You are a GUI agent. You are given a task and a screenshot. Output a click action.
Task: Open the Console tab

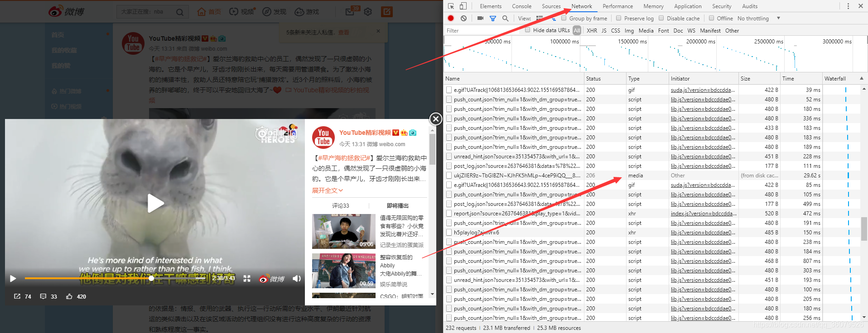(x=521, y=6)
